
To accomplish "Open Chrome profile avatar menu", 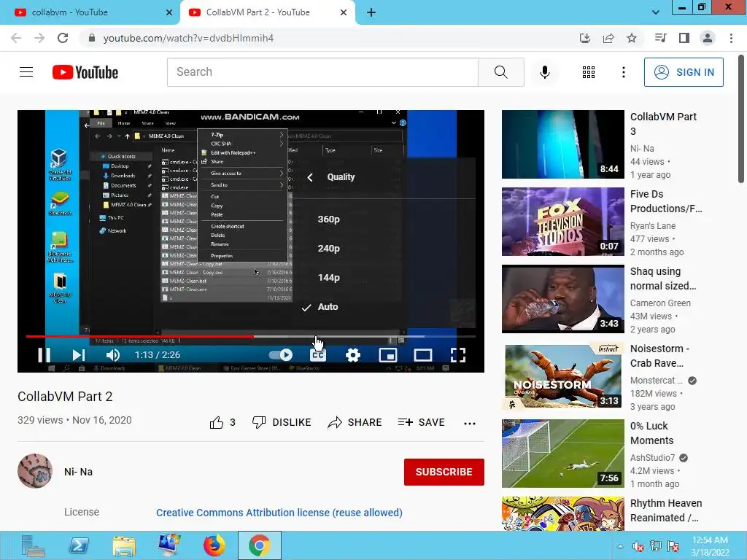I will pos(708,38).
